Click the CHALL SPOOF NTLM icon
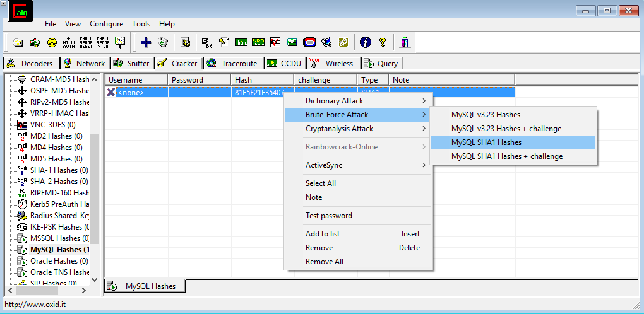This screenshot has width=644, height=314. (103, 42)
